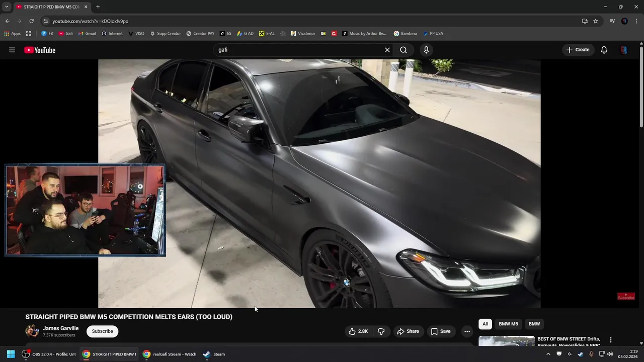644x362 pixels.
Task: Go to the YouTube home logo
Action: [40, 50]
